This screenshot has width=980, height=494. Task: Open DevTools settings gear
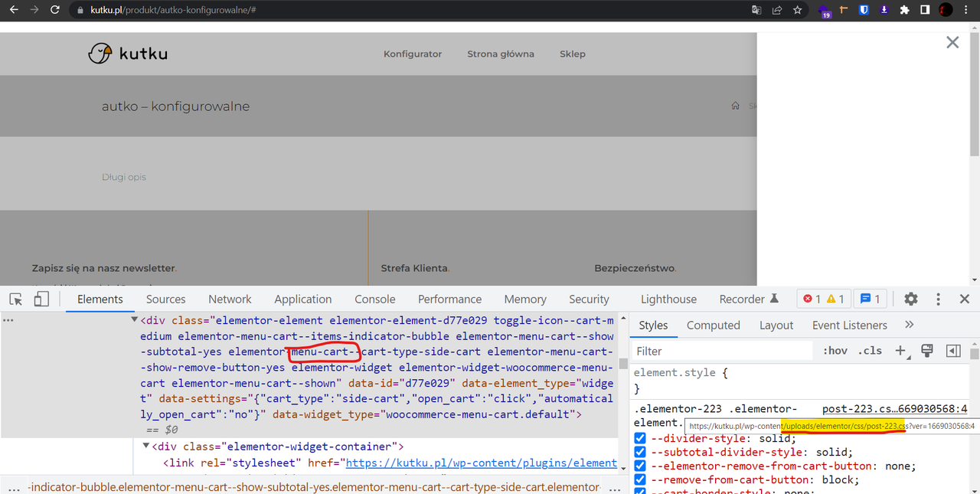pyautogui.click(x=910, y=299)
